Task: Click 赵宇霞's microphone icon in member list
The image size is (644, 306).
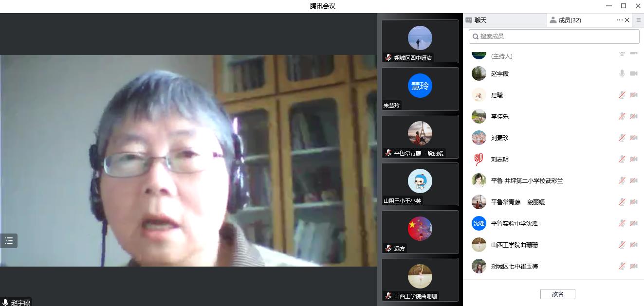Action: click(x=622, y=73)
